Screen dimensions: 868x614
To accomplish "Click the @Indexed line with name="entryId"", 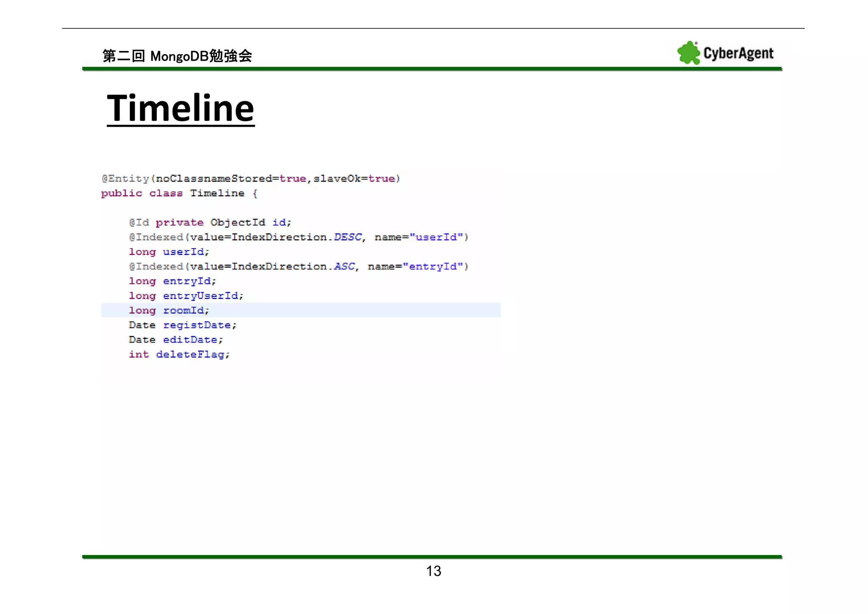I will [x=299, y=266].
